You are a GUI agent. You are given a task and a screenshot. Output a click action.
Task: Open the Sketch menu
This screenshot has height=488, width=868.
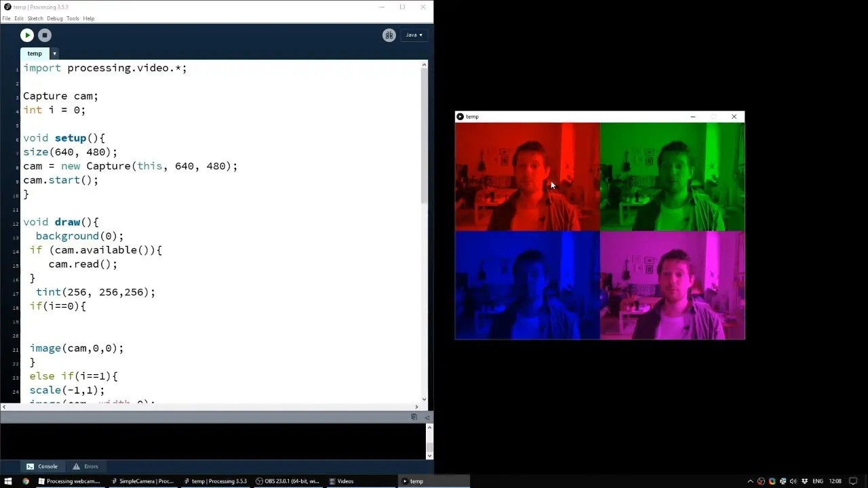[35, 18]
